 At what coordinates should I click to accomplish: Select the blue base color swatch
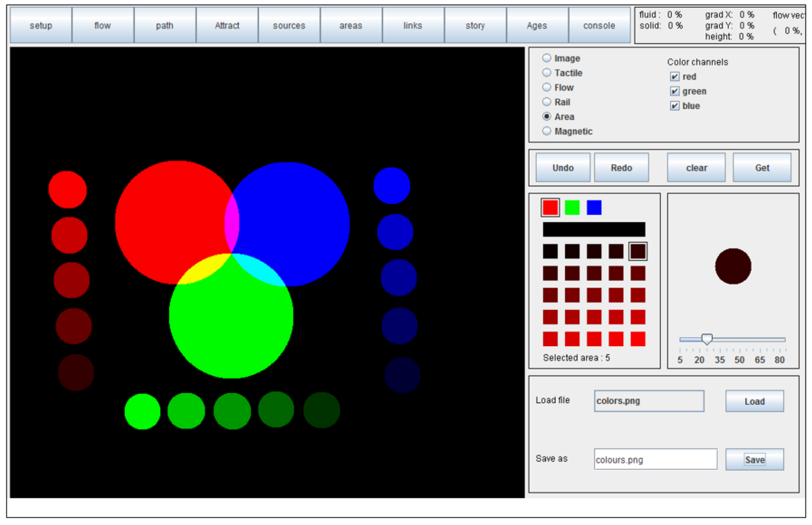594,208
